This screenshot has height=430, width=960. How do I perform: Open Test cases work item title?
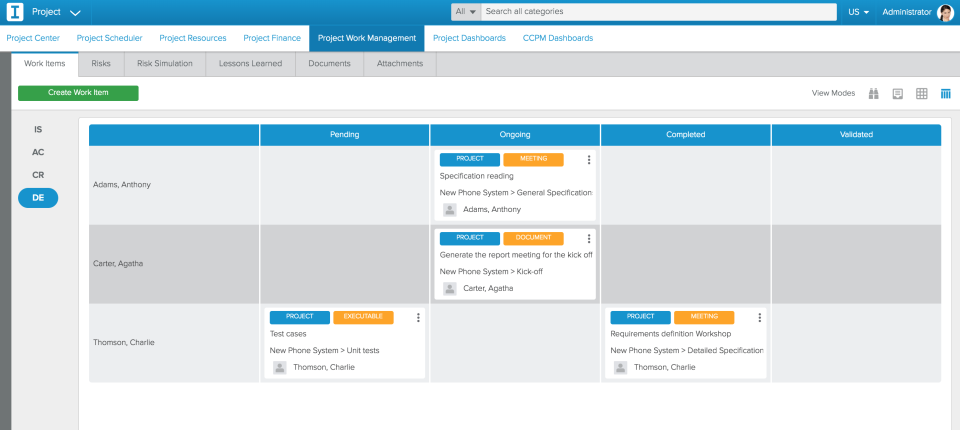288,334
